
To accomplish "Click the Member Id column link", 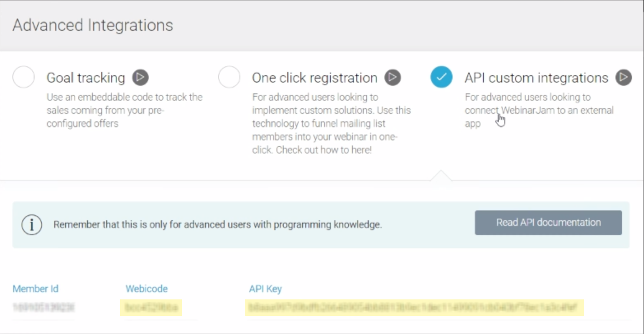I will (x=35, y=288).
